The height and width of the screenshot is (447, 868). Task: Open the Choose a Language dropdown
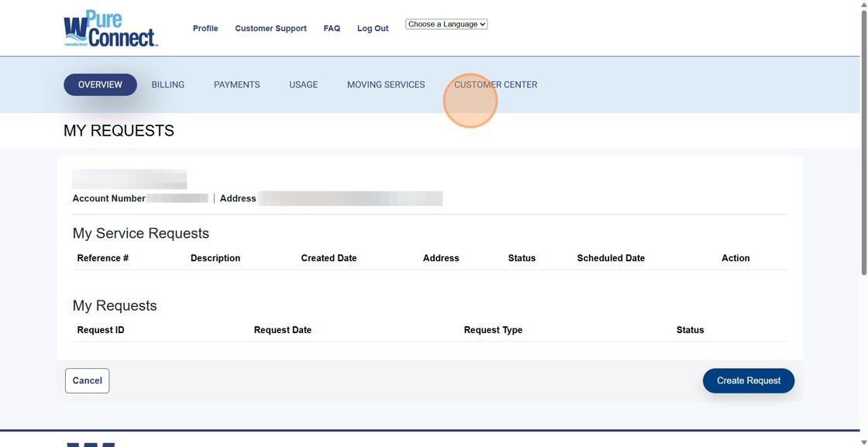tap(446, 23)
